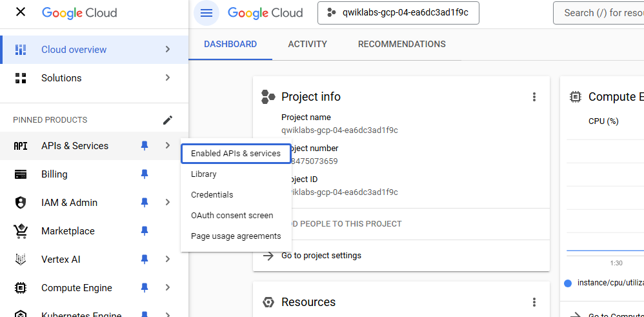This screenshot has width=644, height=317.
Task: Select APIs & Services label in sidebar
Action: [75, 146]
